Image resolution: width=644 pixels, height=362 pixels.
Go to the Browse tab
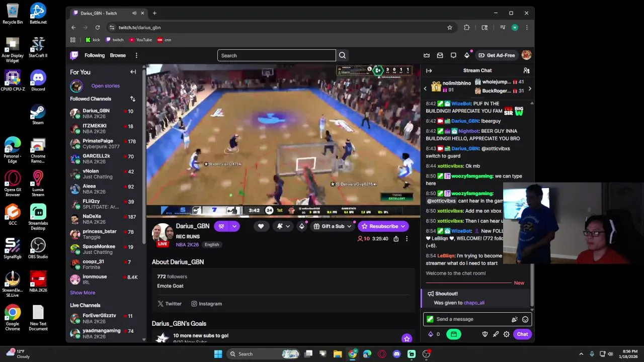[x=118, y=55]
